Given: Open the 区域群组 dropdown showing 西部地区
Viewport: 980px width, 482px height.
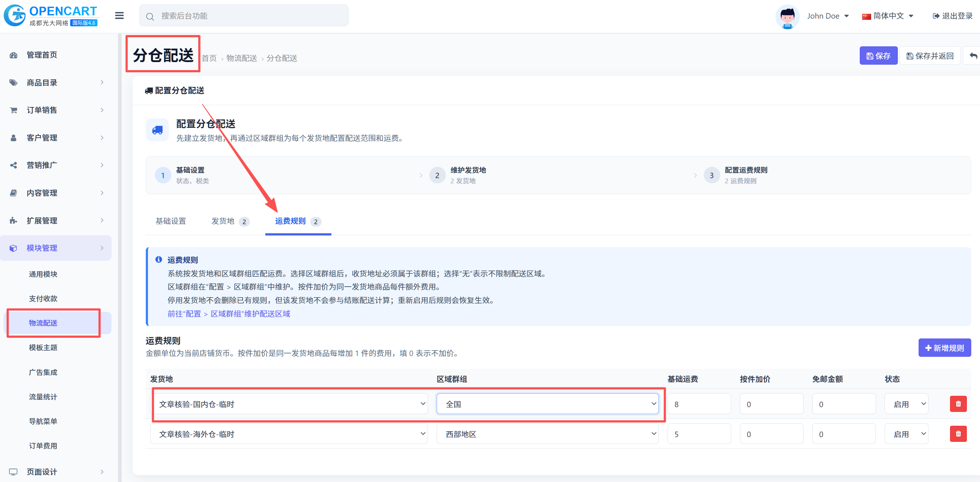Looking at the screenshot, I should (x=547, y=434).
